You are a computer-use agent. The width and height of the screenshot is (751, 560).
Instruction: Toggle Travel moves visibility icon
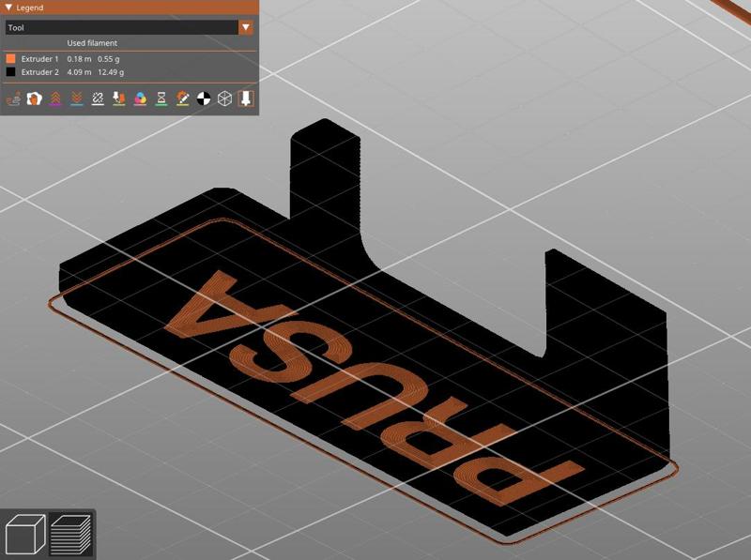[x=13, y=98]
